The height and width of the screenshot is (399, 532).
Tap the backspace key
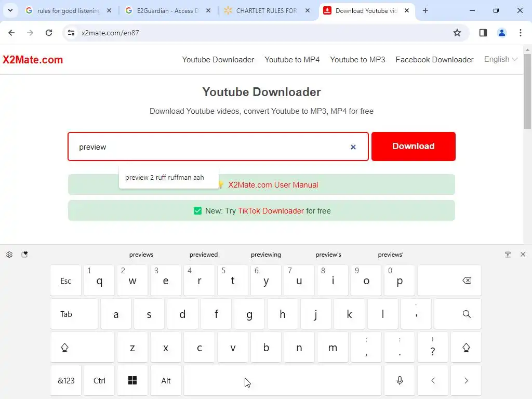[449, 281]
